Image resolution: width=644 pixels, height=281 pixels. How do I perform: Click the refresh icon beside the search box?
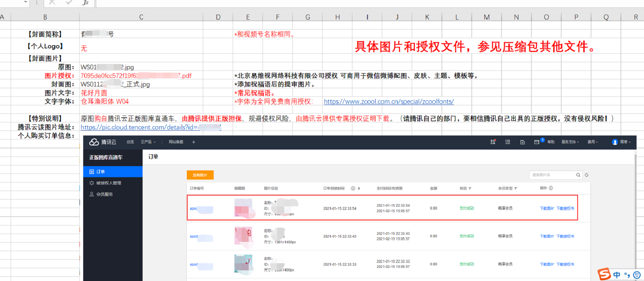coord(586,175)
